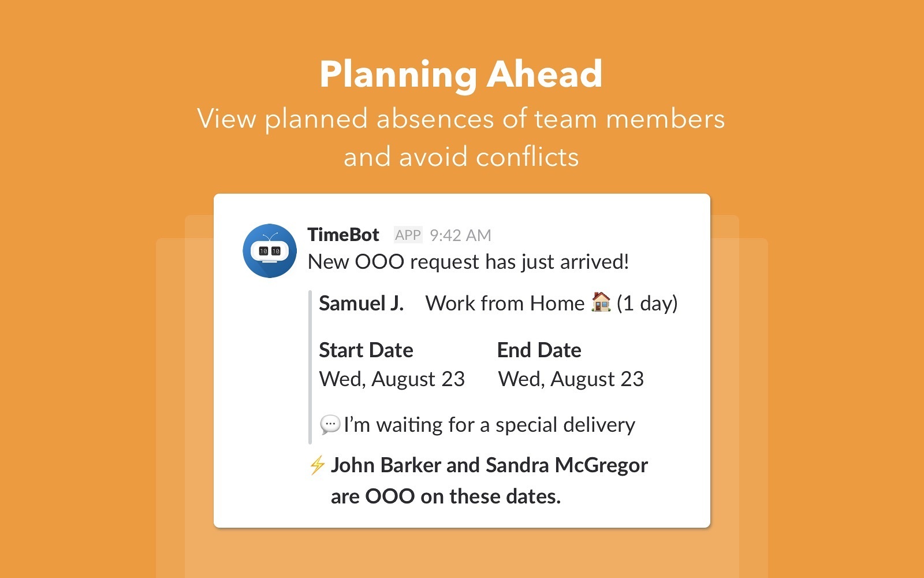924x578 pixels.
Task: Select the start date Wed, August 23
Action: coord(392,379)
